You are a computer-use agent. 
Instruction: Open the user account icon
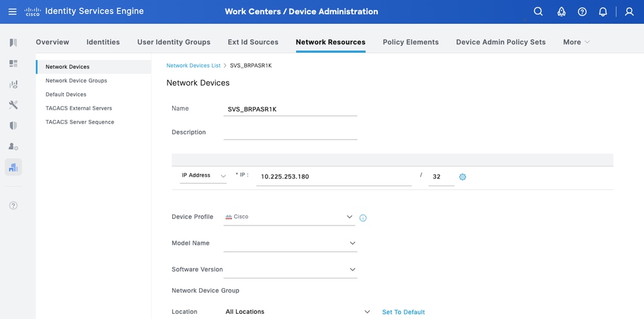(x=629, y=12)
